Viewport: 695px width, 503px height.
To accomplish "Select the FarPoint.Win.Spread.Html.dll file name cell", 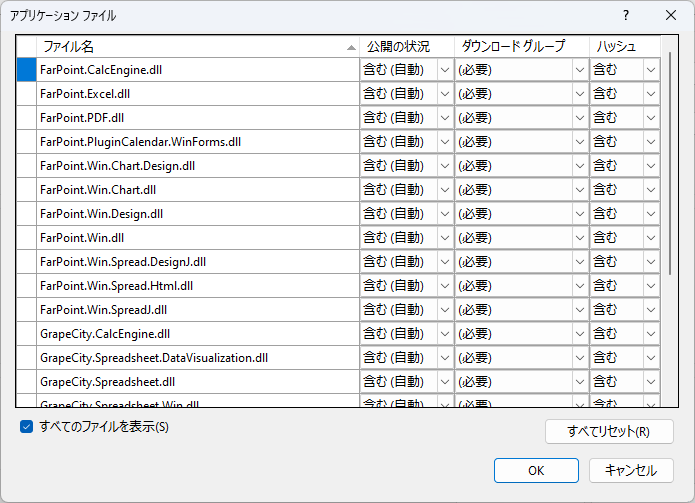I will click(117, 285).
